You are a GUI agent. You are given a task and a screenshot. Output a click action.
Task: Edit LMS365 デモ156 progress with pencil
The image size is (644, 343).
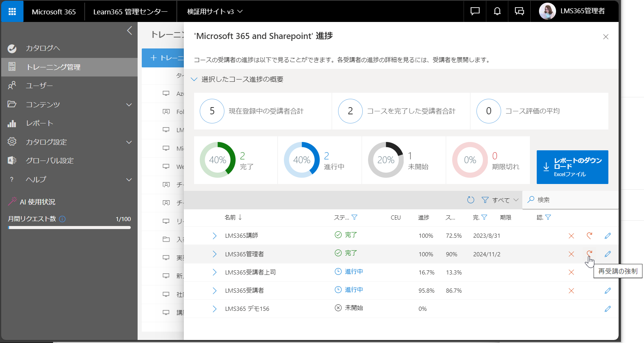[608, 309]
